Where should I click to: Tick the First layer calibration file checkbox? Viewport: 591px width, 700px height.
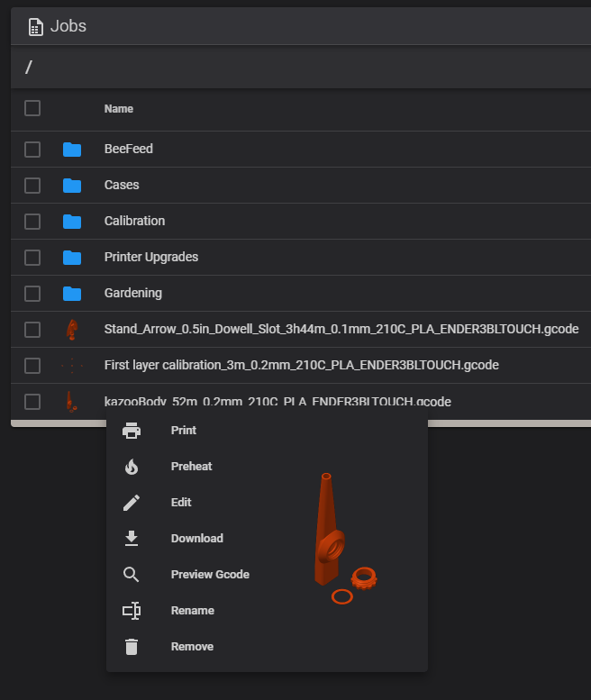tap(32, 366)
